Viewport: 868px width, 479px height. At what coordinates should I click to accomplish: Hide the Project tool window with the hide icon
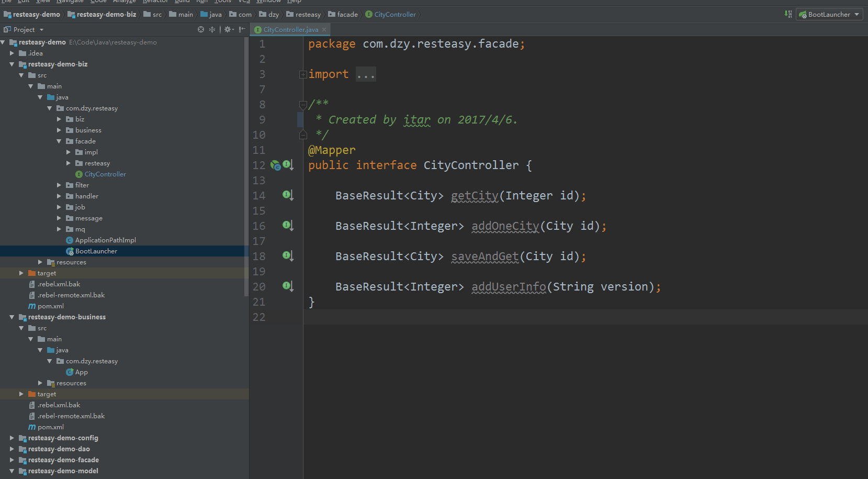(242, 29)
